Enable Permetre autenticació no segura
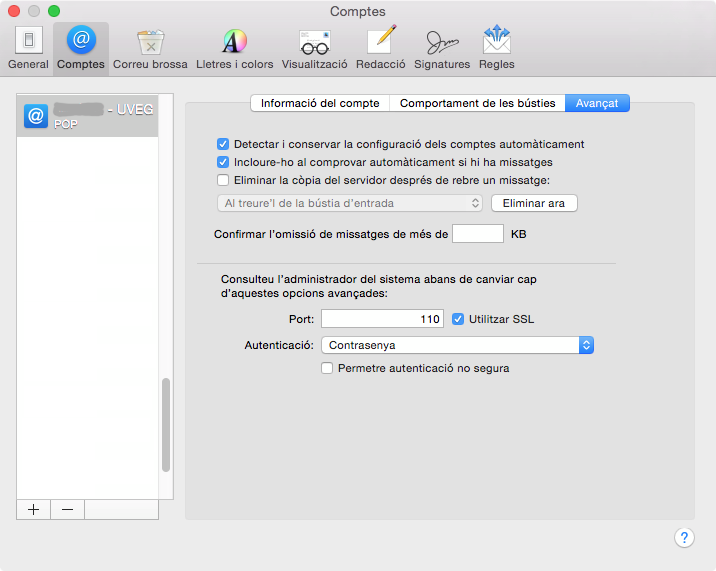Viewport: 716px width, 571px height. click(327, 368)
